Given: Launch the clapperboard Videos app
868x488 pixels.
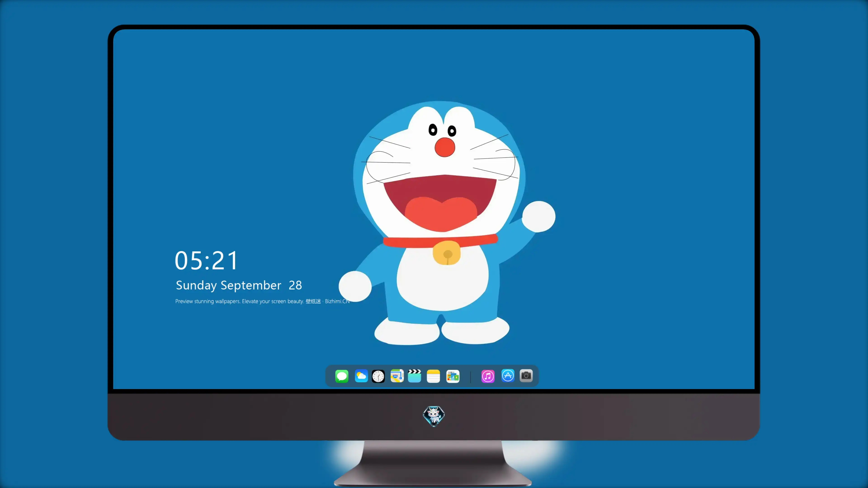Looking at the screenshot, I should [415, 376].
